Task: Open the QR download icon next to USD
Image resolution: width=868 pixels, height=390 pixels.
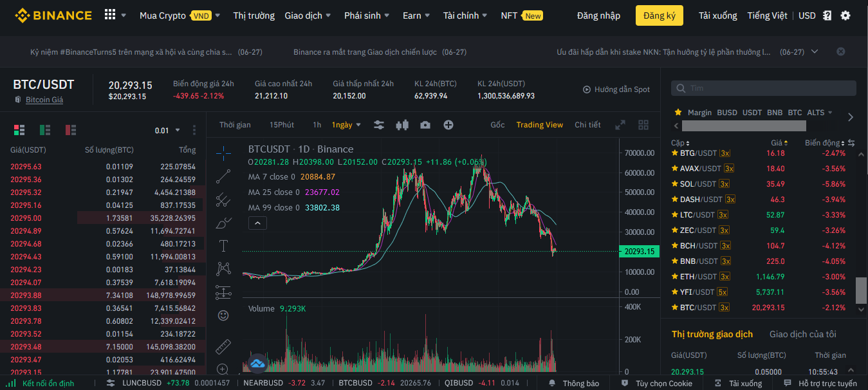Action: pyautogui.click(x=827, y=15)
